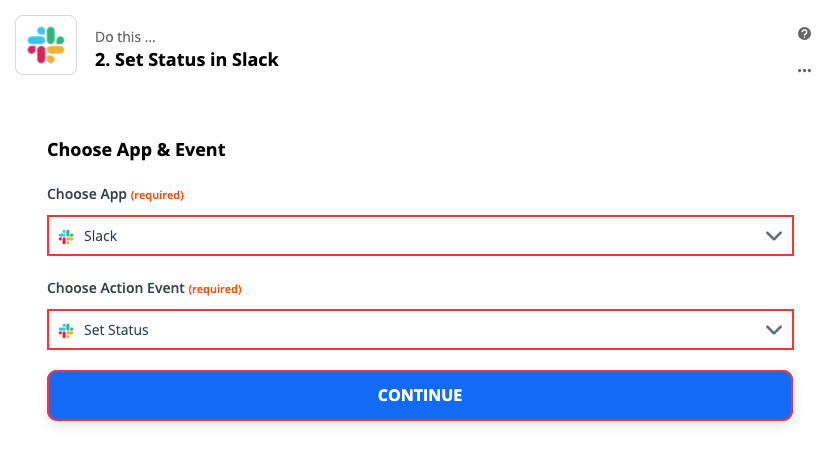Open the Choose Action Event combo box
The height and width of the screenshot is (466, 840).
pos(420,330)
